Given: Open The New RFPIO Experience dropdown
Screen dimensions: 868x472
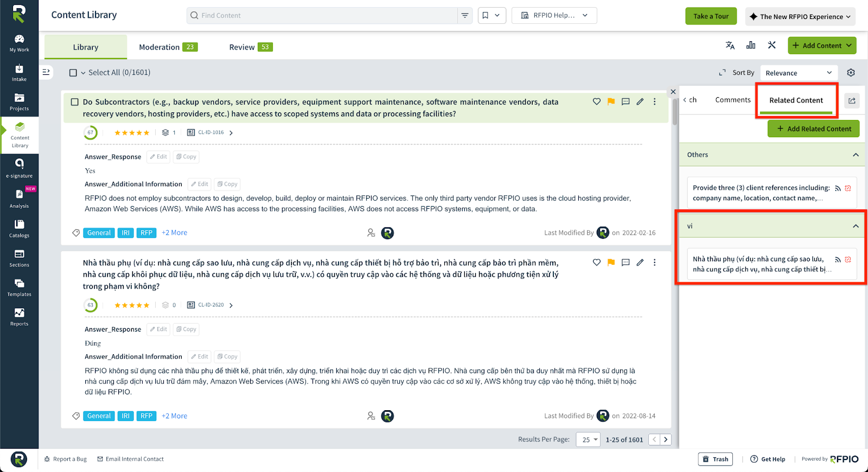Looking at the screenshot, I should (x=800, y=16).
